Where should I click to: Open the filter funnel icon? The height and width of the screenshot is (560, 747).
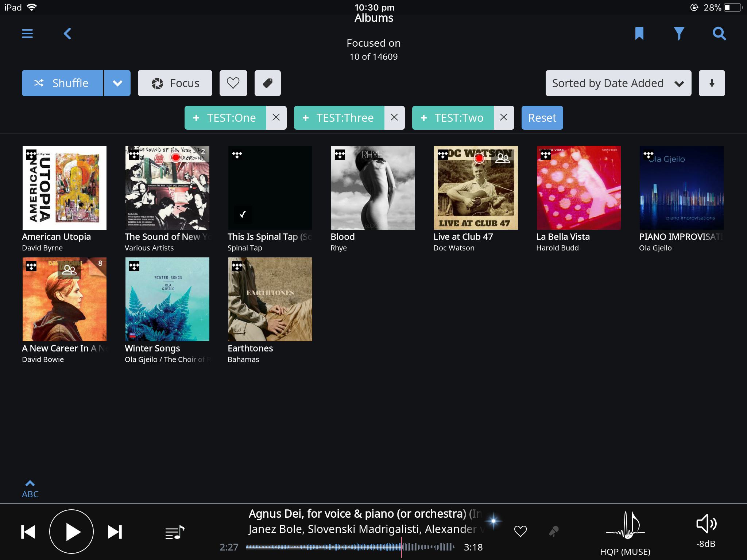tap(679, 34)
